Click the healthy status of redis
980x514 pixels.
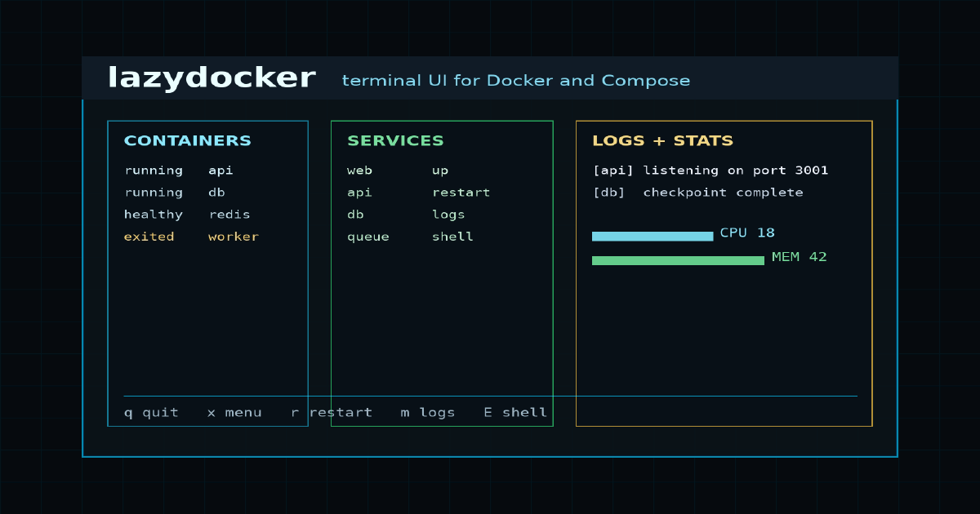[x=154, y=215]
